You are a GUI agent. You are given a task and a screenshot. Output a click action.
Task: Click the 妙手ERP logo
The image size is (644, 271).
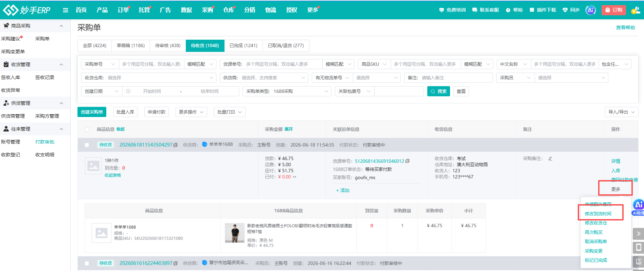[26, 10]
